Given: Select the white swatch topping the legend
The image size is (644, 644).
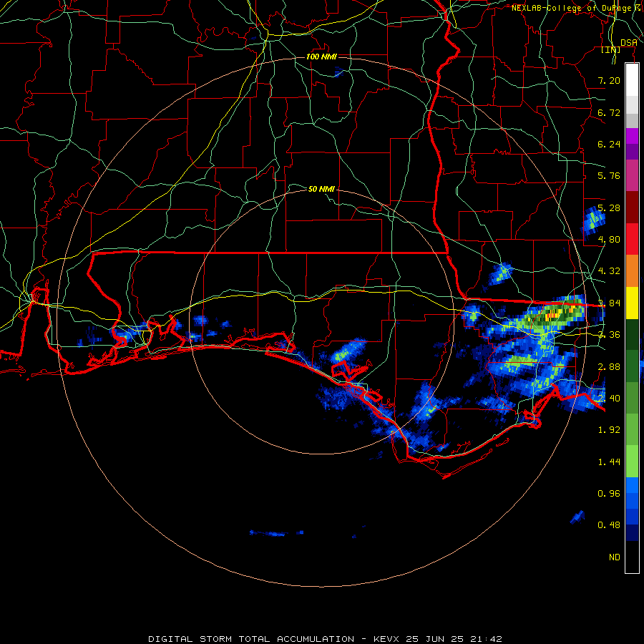Looking at the screenshot, I should (x=632, y=79).
